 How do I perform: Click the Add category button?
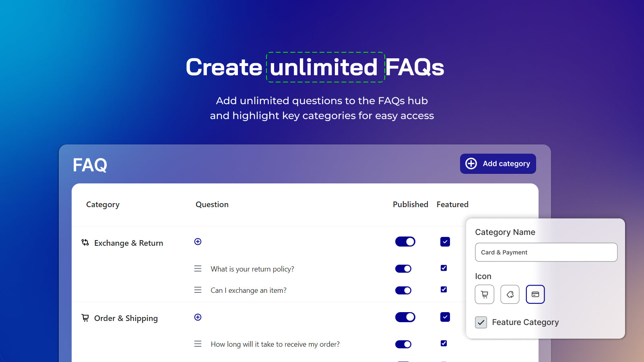(498, 164)
